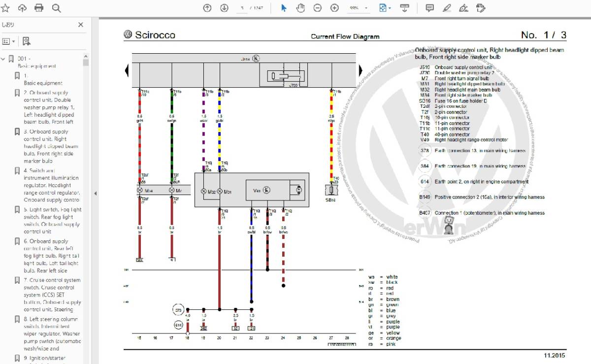591x364 pixels.
Task: Go to next page with down arrow
Action: (224, 8)
